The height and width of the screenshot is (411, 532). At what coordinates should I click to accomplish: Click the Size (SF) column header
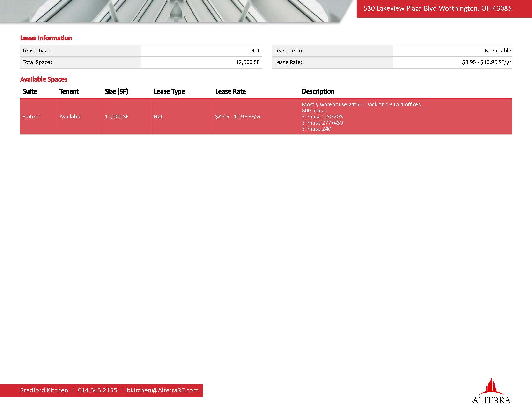(117, 92)
